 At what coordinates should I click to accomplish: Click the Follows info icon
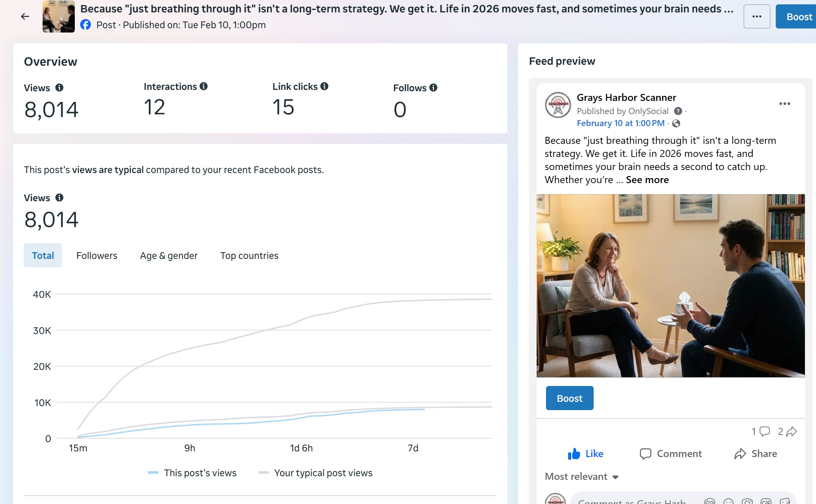pos(433,88)
